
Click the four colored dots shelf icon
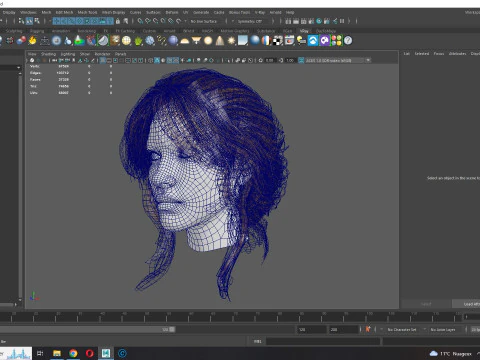[336, 41]
